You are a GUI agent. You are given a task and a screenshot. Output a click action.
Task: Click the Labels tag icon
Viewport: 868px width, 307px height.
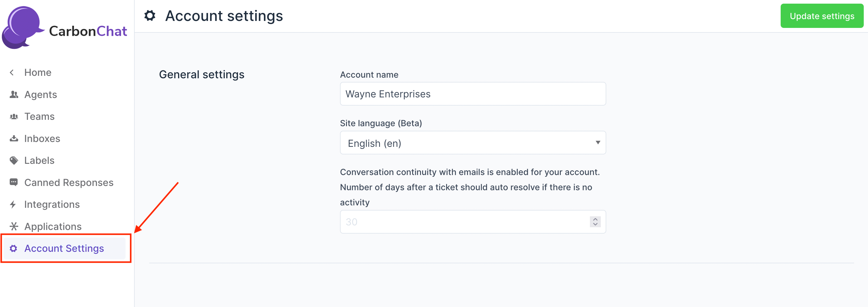pyautogui.click(x=14, y=160)
